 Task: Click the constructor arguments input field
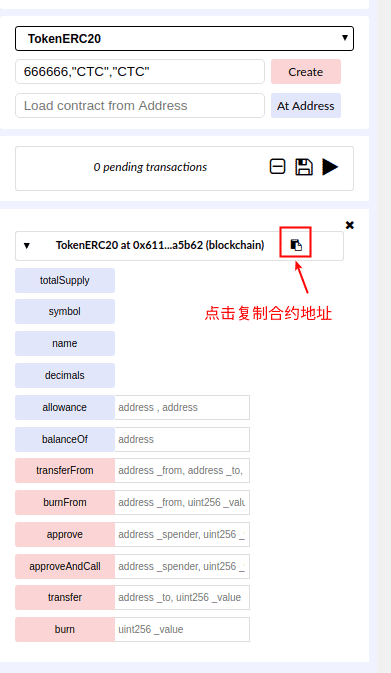pos(140,72)
